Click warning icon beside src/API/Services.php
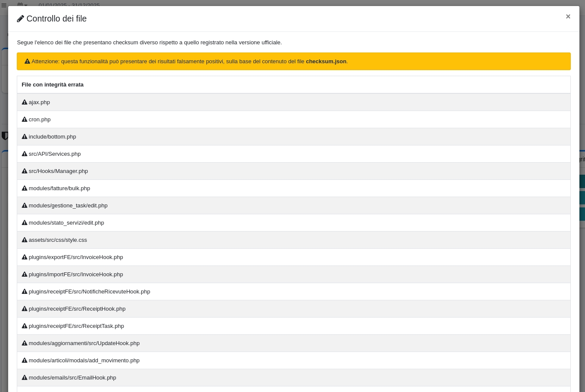 click(x=25, y=154)
